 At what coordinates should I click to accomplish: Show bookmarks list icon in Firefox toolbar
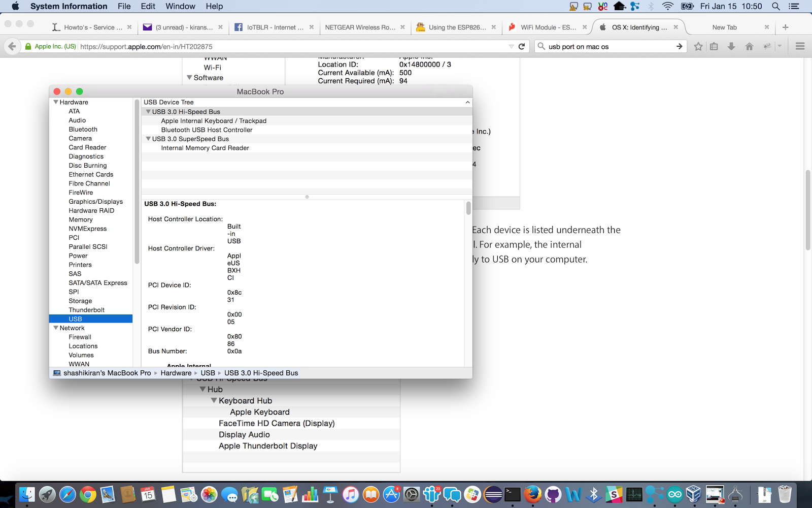(714, 46)
